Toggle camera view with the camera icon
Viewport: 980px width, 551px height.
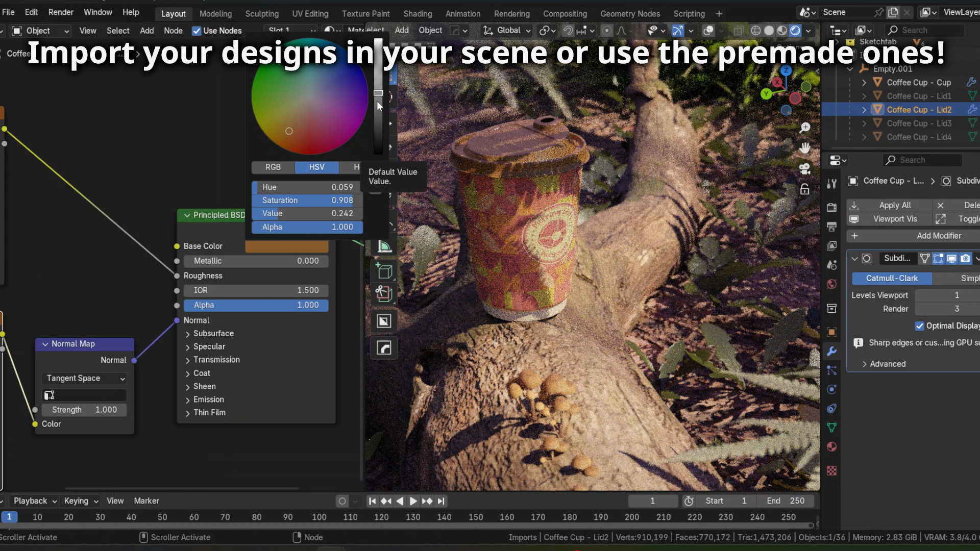pos(805,169)
